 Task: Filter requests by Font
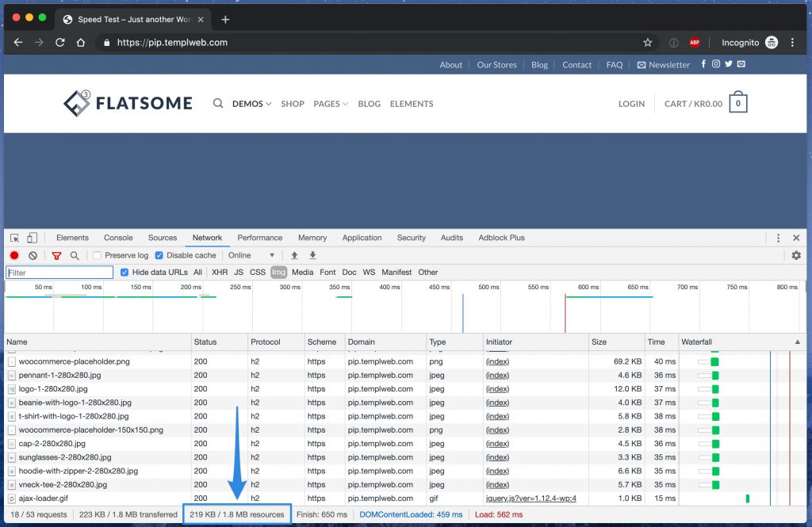327,273
